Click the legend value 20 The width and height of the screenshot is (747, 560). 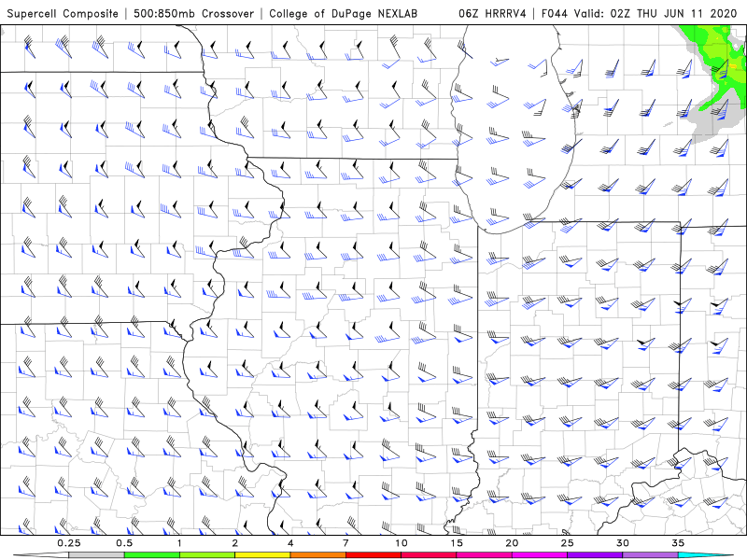[x=512, y=543]
